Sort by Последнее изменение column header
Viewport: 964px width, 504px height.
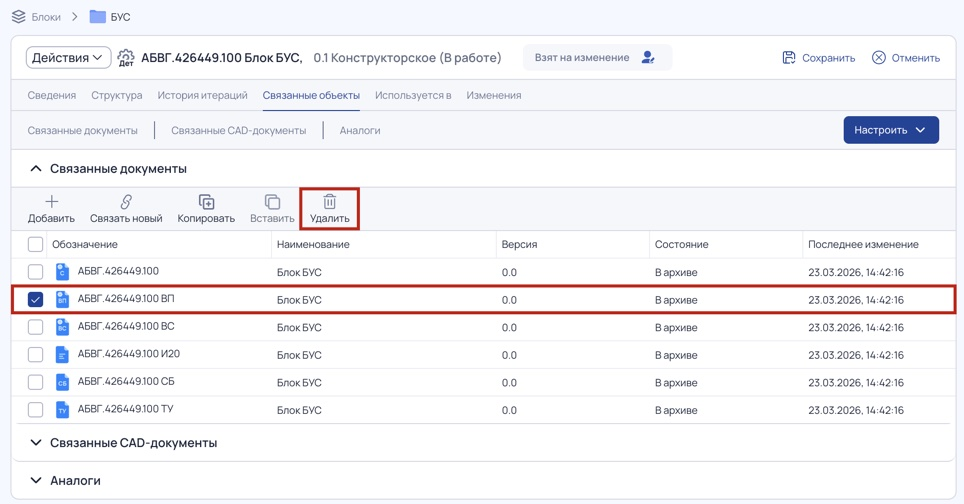(x=863, y=244)
